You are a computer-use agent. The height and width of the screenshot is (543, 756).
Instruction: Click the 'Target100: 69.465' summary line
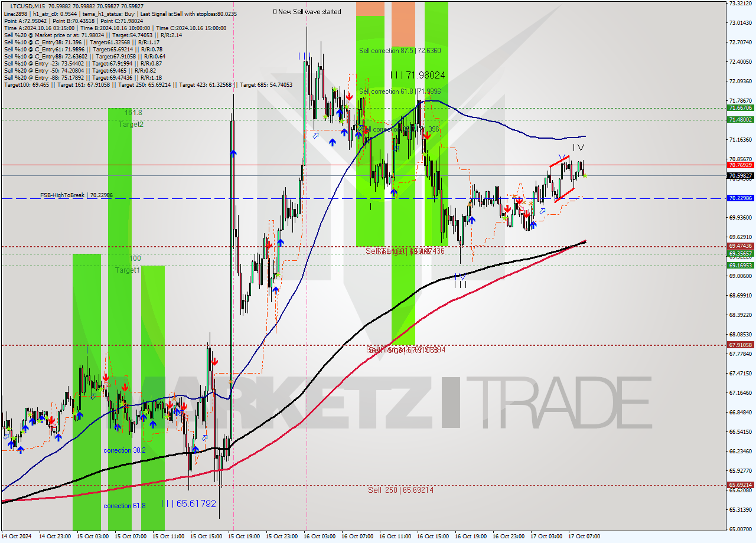(148, 85)
